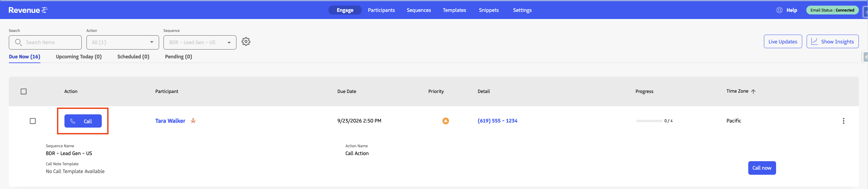Click the orange star beside Tara Walker

[x=193, y=121]
